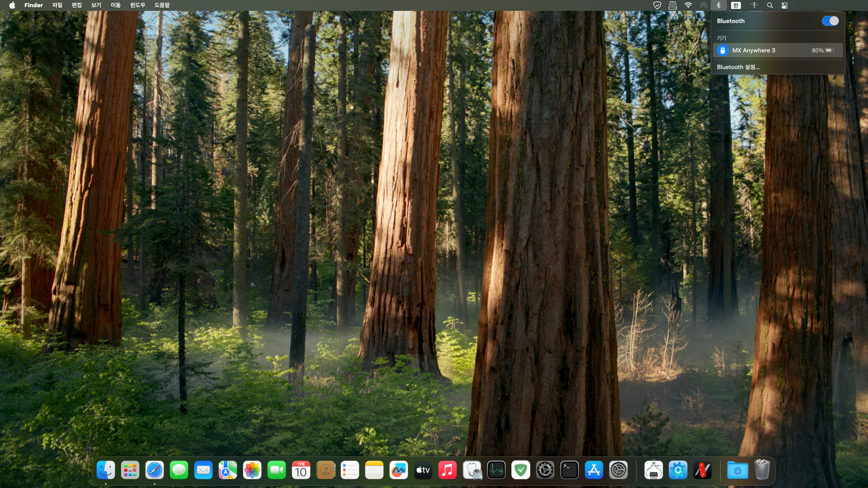
Task: Open Bluetooth 설정... settings
Action: (x=738, y=67)
